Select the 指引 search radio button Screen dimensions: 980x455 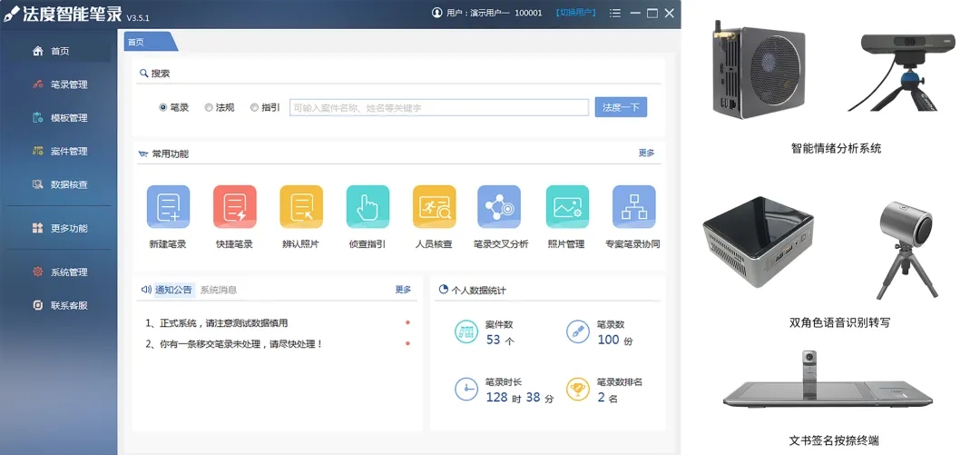(x=254, y=107)
